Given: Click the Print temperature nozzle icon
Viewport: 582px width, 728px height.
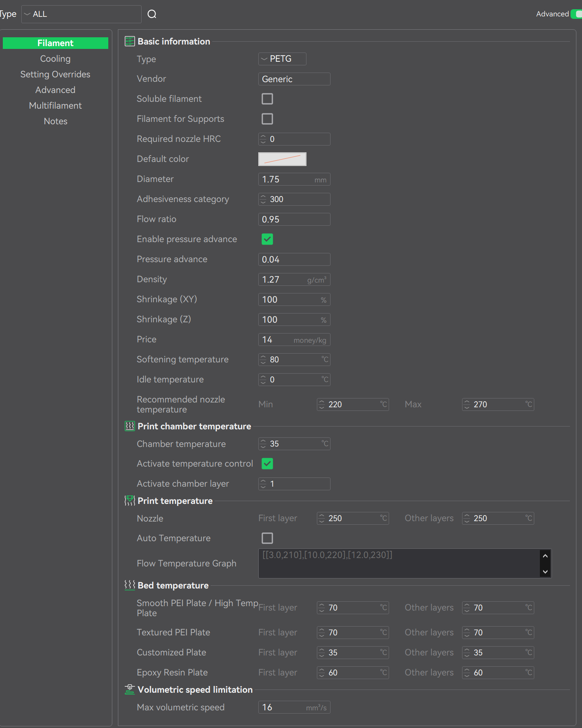Looking at the screenshot, I should pos(130,501).
